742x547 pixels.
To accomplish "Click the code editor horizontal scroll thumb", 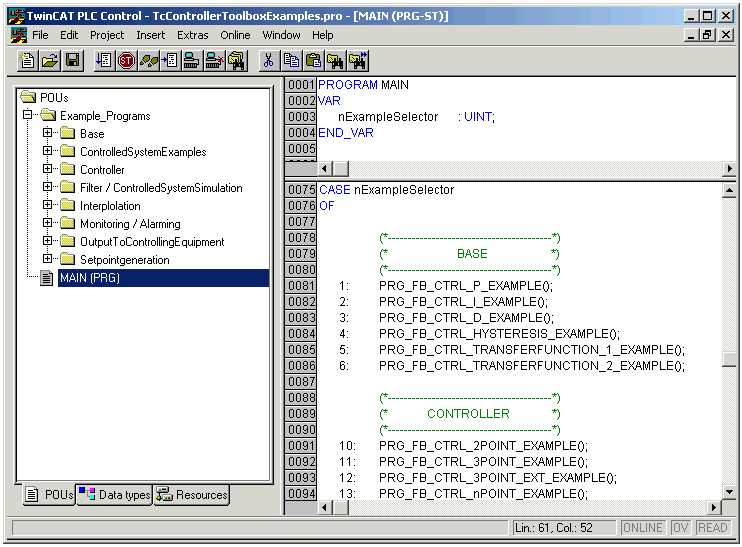I will 341,508.
